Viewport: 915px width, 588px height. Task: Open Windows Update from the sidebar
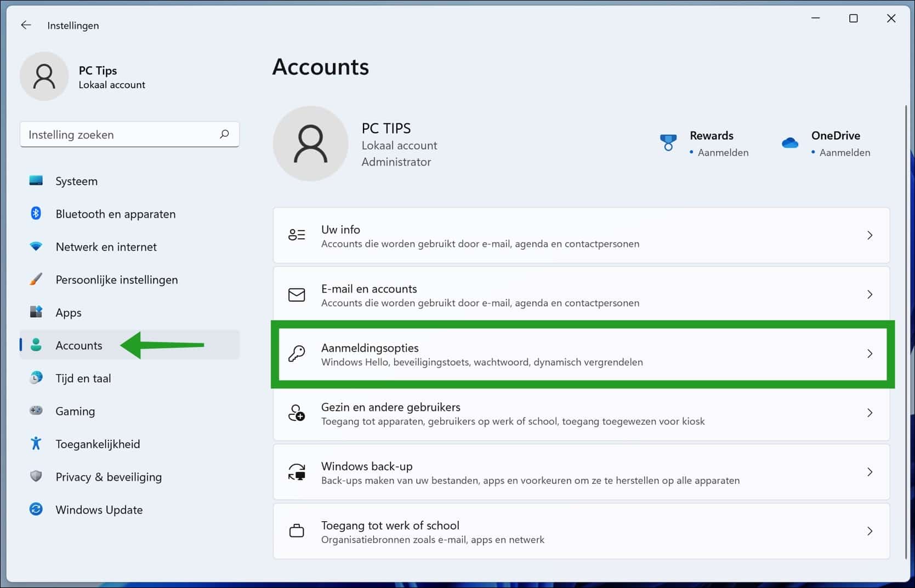129,510
